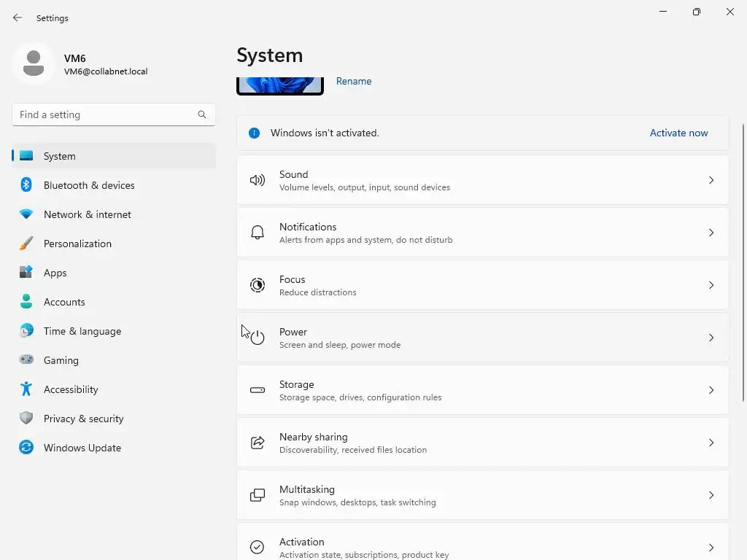Click the Rename link
This screenshot has height=560, width=747.
pyautogui.click(x=354, y=81)
